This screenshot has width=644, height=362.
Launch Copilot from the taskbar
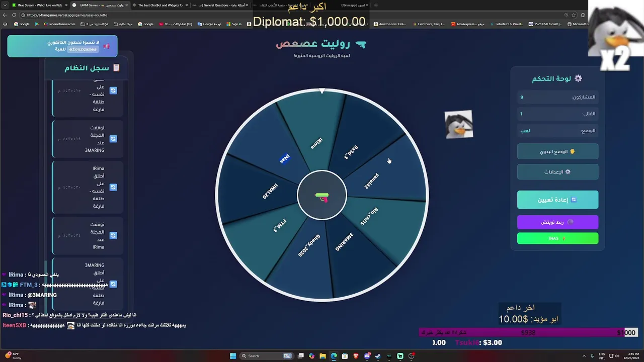311,356
